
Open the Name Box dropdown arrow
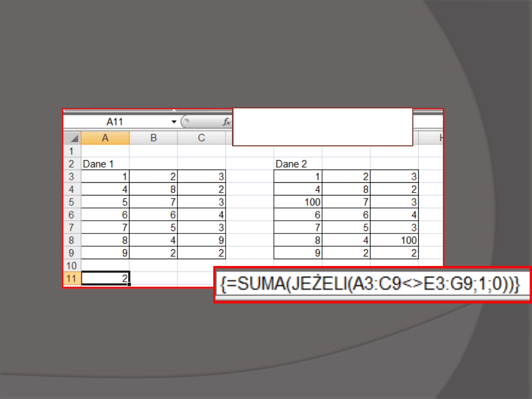tap(174, 122)
